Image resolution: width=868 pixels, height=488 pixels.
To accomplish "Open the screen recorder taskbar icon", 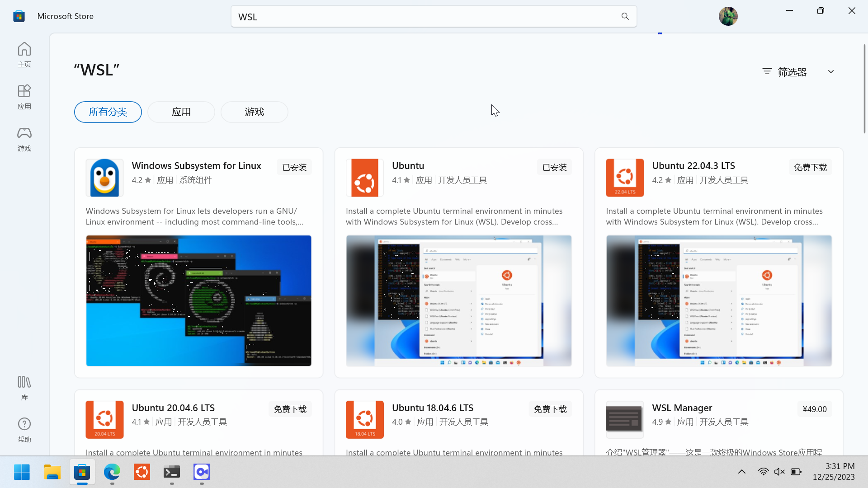I will pos(202,472).
